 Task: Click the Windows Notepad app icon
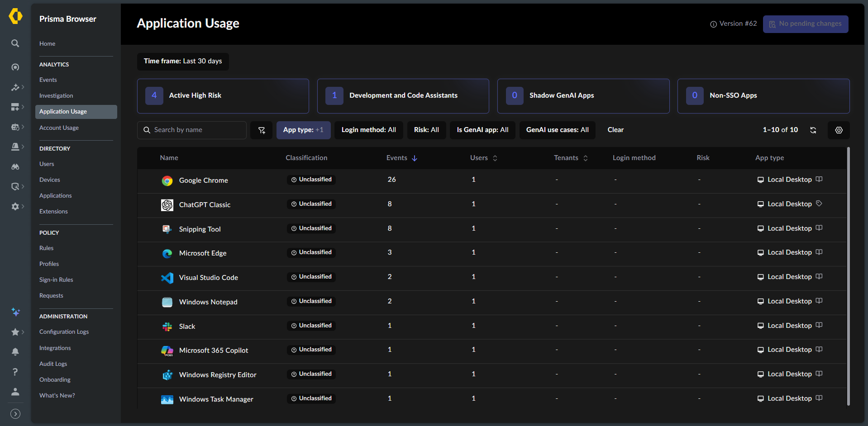pyautogui.click(x=167, y=303)
